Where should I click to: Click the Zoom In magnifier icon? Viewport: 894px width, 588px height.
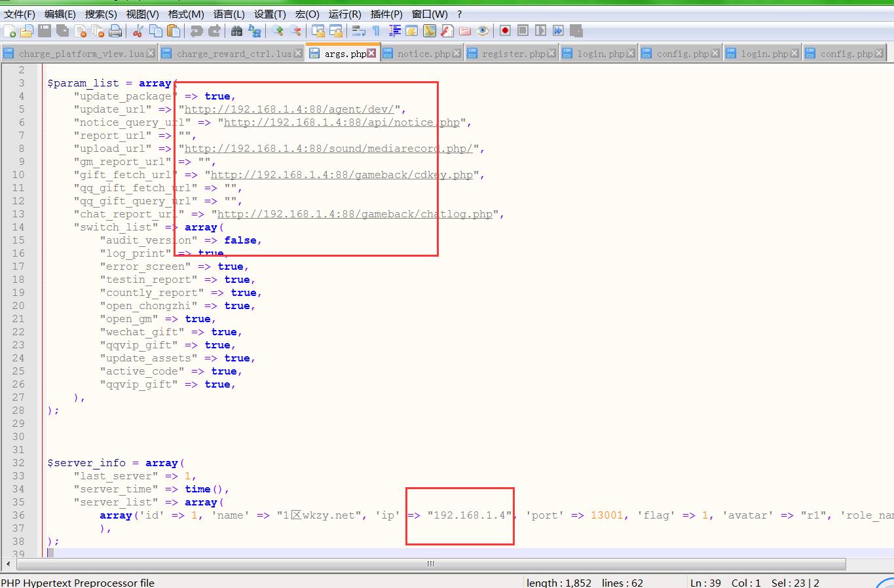tap(278, 31)
